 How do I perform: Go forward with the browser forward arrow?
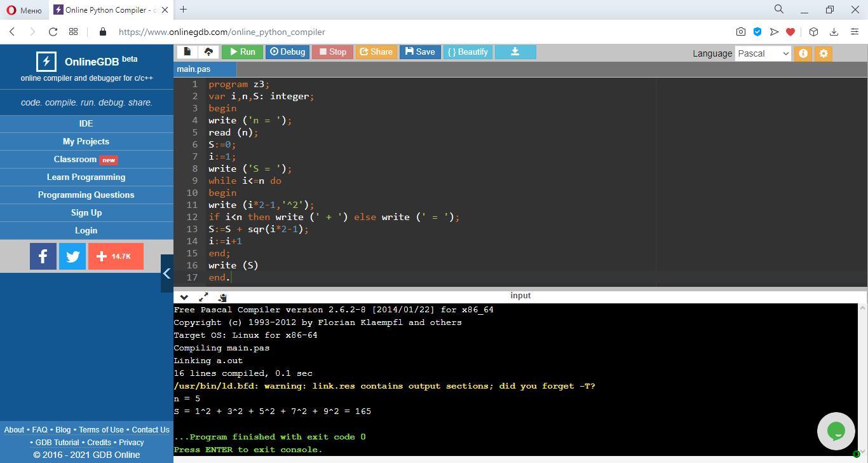coord(32,32)
